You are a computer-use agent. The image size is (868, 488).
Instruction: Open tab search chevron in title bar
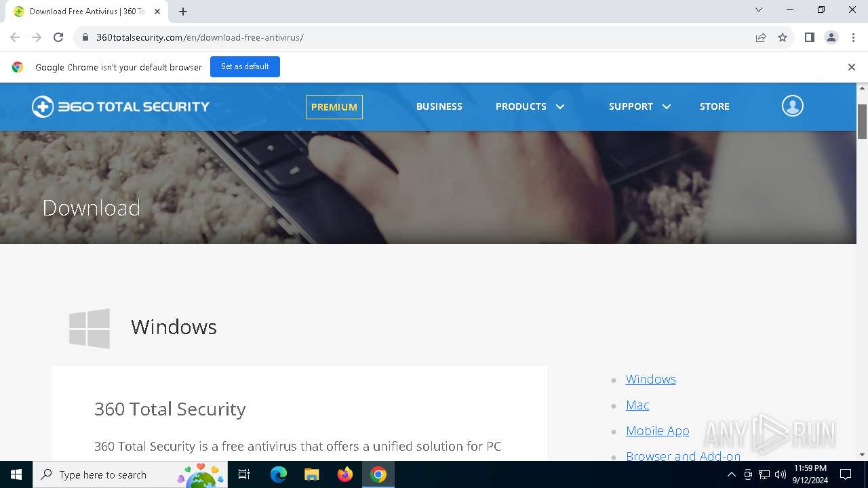(x=759, y=9)
